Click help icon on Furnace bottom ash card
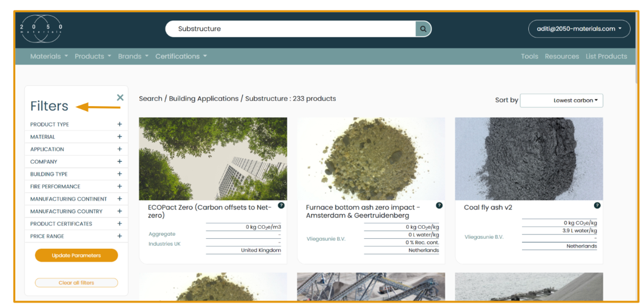The height and width of the screenshot is (308, 644). (439, 206)
